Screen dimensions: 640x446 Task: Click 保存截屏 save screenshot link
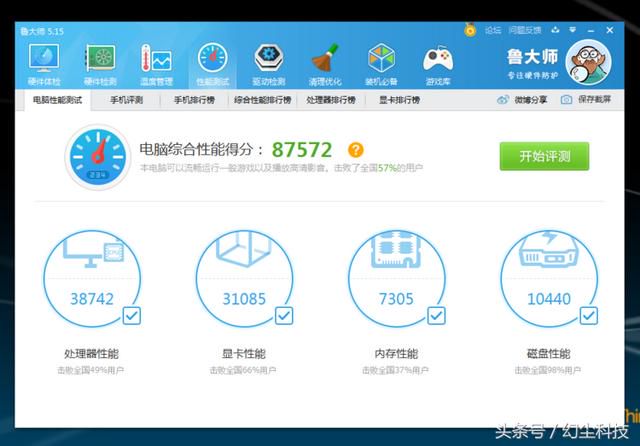pos(594,100)
